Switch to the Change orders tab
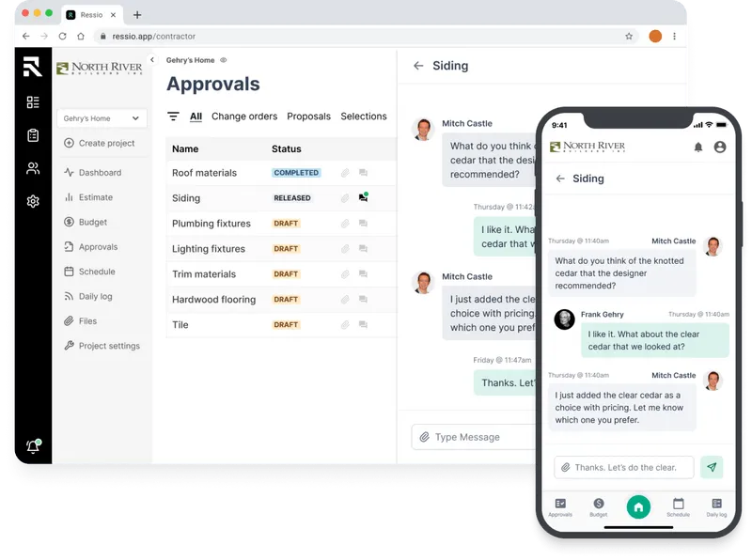This screenshot has height=560, width=752. point(245,116)
